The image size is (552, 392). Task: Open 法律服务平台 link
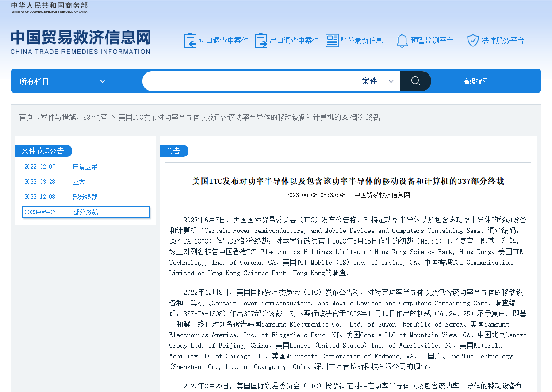pyautogui.click(x=503, y=41)
